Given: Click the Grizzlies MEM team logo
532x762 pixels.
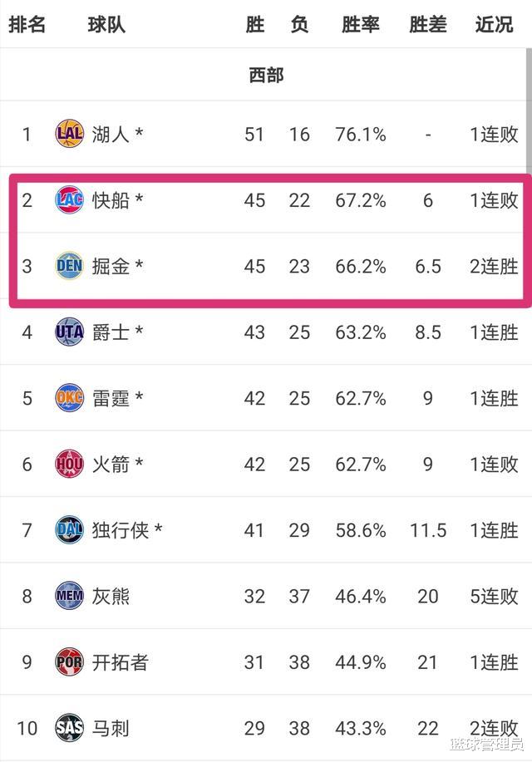Looking at the screenshot, I should pyautogui.click(x=70, y=596).
